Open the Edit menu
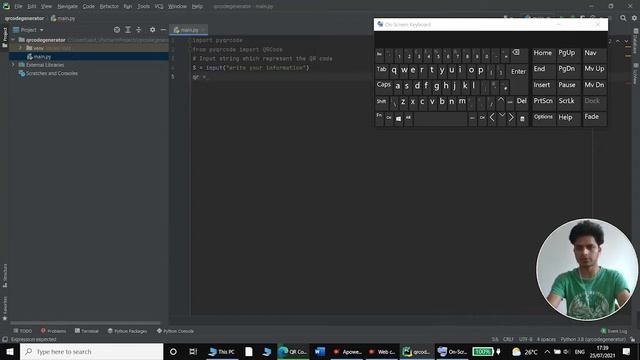Image resolution: width=640 pixels, height=360 pixels. (32, 7)
